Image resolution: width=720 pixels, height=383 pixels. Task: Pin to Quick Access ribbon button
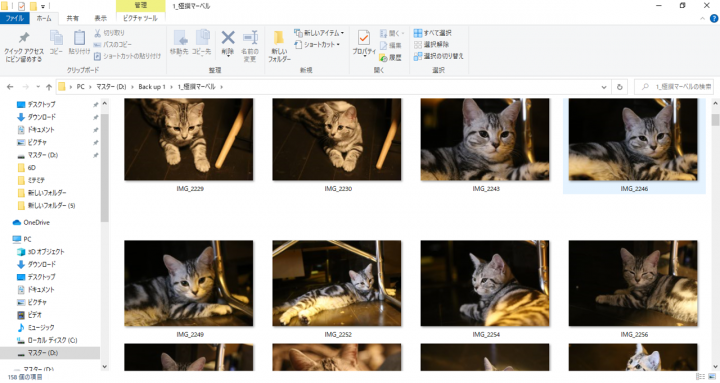(x=24, y=47)
